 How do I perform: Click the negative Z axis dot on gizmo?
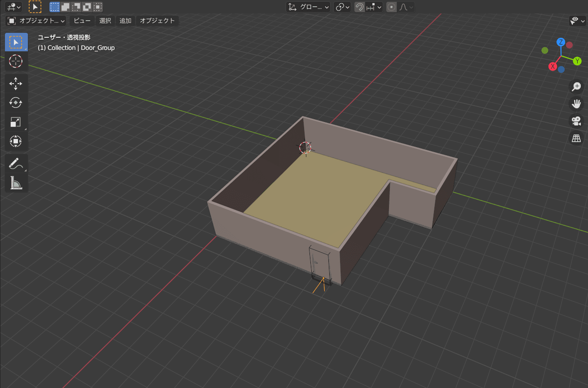pyautogui.click(x=561, y=70)
